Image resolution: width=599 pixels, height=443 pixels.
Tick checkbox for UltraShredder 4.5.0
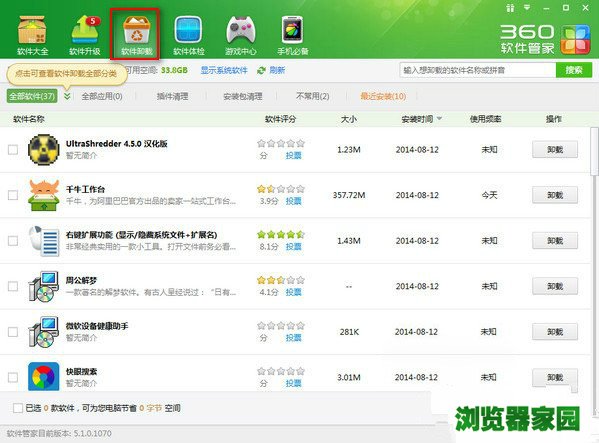coord(13,149)
